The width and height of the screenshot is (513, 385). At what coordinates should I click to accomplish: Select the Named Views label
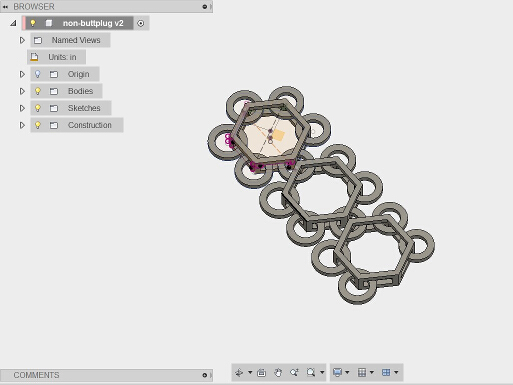(x=76, y=40)
